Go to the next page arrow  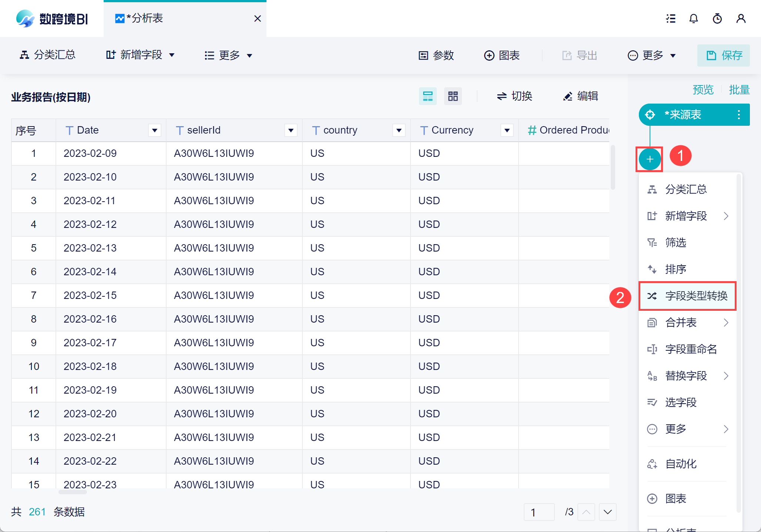pos(607,512)
